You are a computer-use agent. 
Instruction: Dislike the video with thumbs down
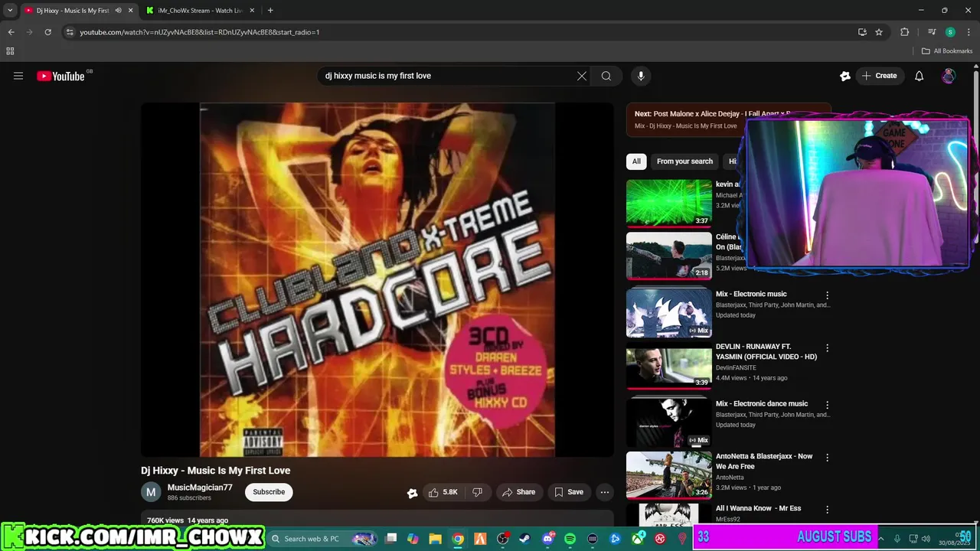(x=477, y=492)
